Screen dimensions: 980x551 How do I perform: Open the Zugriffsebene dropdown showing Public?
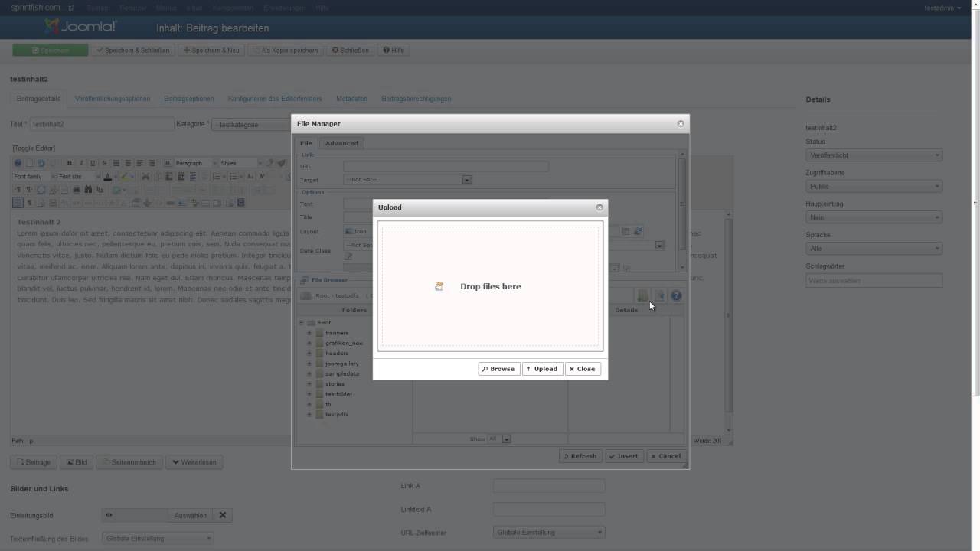874,187
